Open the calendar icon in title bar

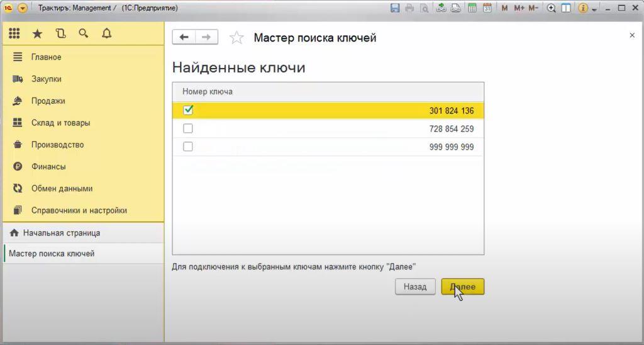pyautogui.click(x=487, y=8)
